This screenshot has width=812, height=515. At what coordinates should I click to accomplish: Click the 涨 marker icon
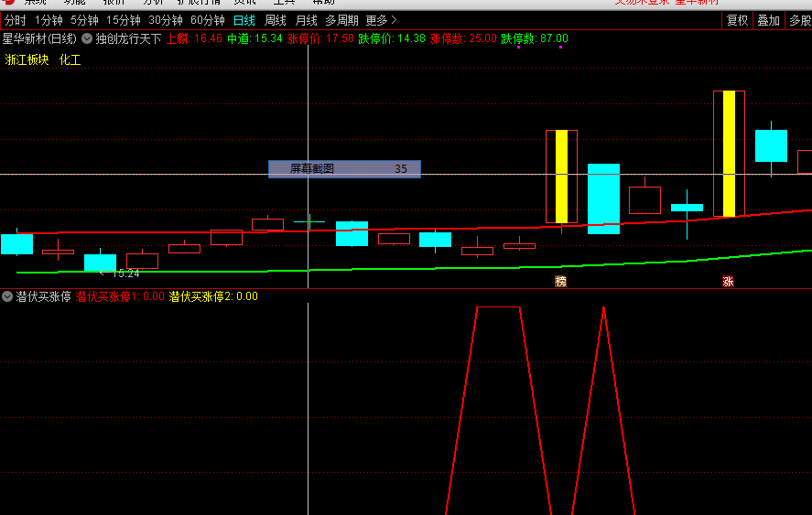(728, 282)
